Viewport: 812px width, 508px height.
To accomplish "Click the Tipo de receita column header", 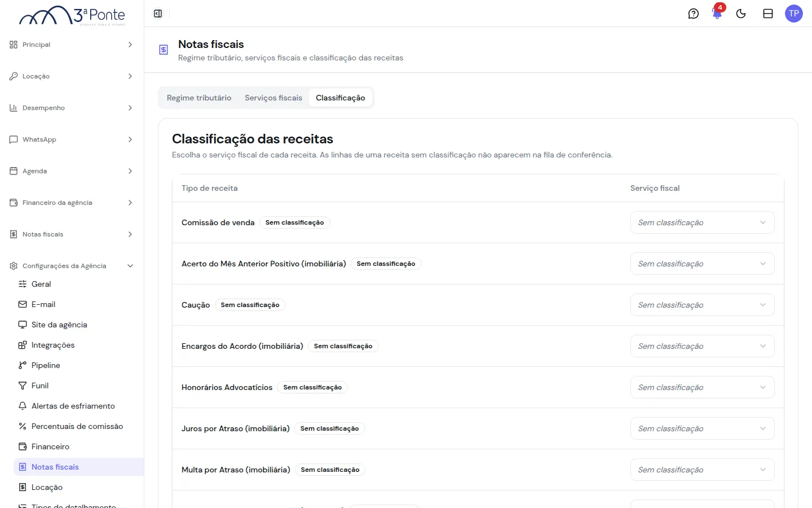I will tap(210, 188).
